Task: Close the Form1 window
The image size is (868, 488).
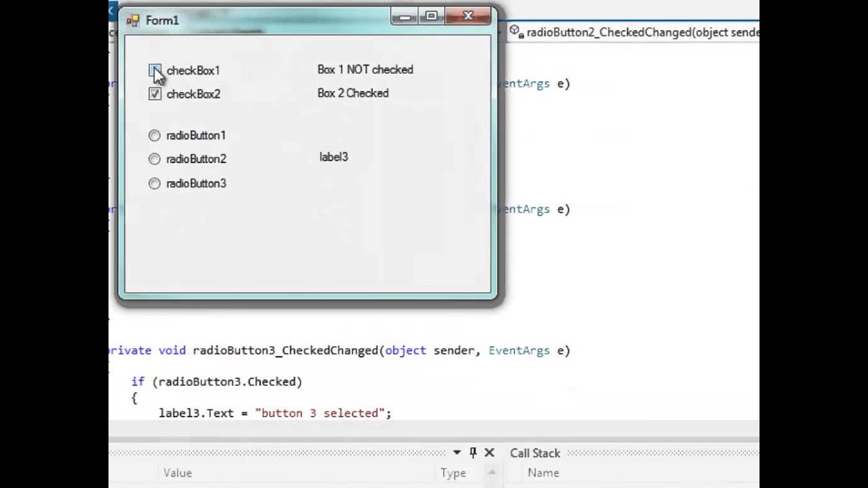Action: [468, 16]
